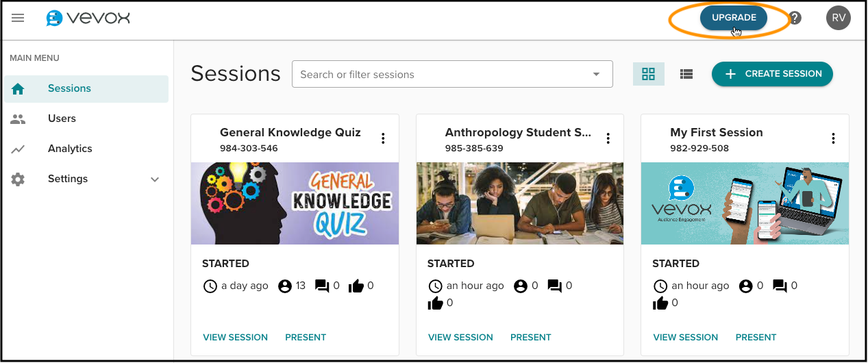Open Anthropology Student session three-dot menu

(x=608, y=138)
